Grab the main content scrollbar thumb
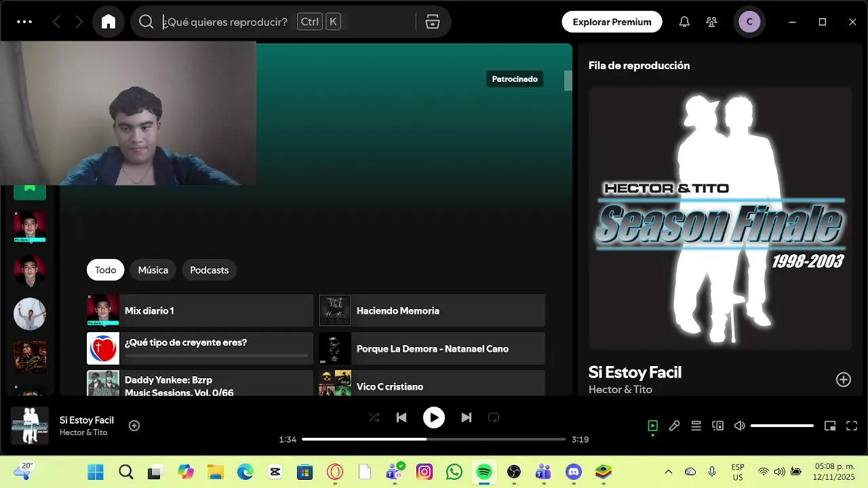This screenshot has height=488, width=868. (x=568, y=81)
